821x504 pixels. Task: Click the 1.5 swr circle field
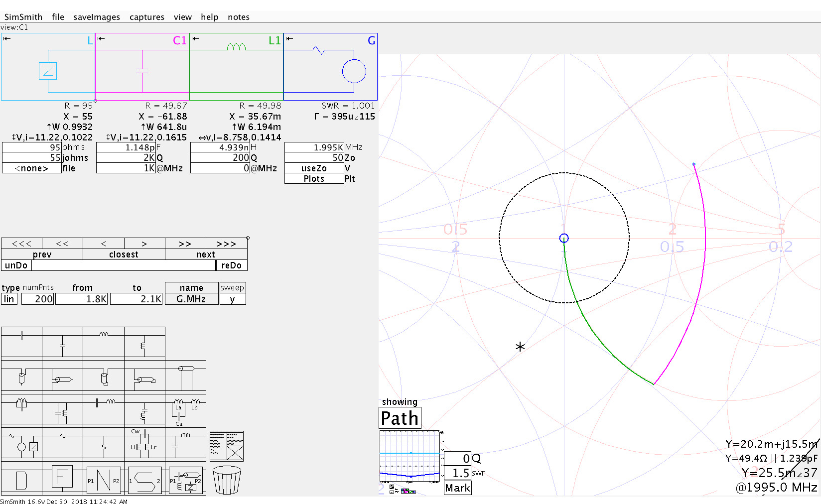pyautogui.click(x=457, y=473)
